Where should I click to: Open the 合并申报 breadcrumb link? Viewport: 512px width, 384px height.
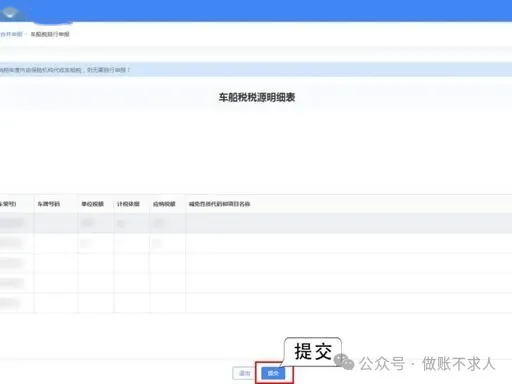pyautogui.click(x=11, y=34)
